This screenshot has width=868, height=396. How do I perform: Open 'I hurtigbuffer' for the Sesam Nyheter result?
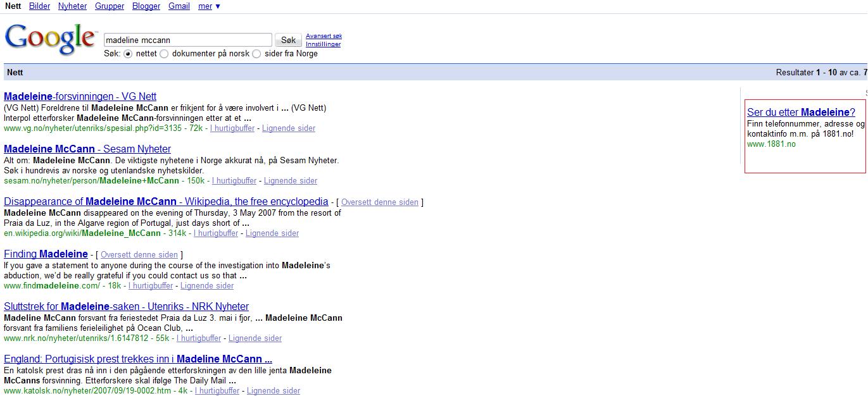pos(234,181)
